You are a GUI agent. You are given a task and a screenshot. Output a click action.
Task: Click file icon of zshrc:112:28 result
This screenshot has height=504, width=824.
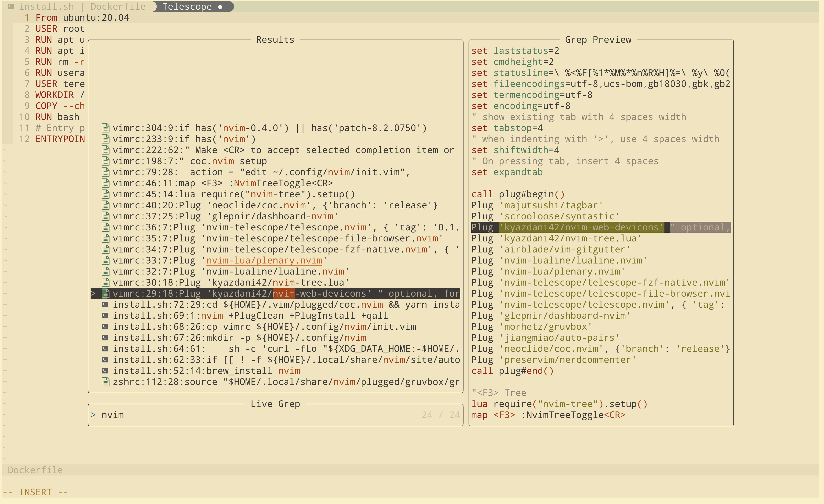click(105, 382)
